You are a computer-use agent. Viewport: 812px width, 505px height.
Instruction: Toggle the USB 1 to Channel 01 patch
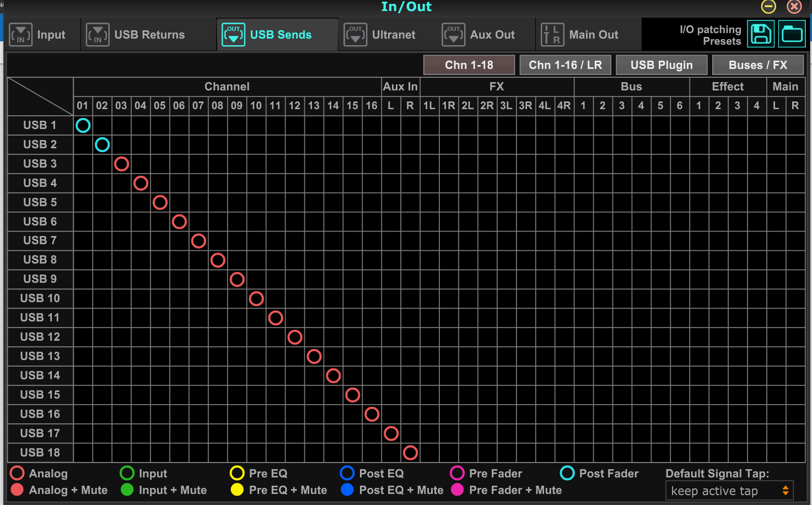coord(83,126)
